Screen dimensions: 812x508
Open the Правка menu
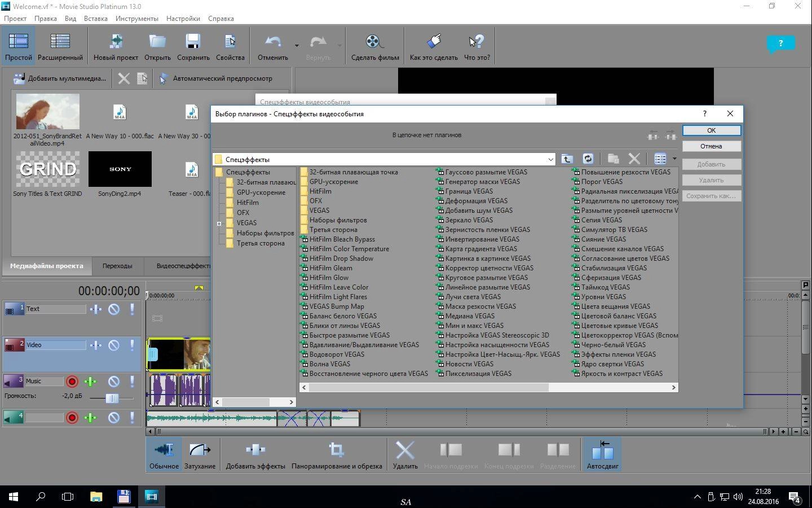pyautogui.click(x=45, y=18)
